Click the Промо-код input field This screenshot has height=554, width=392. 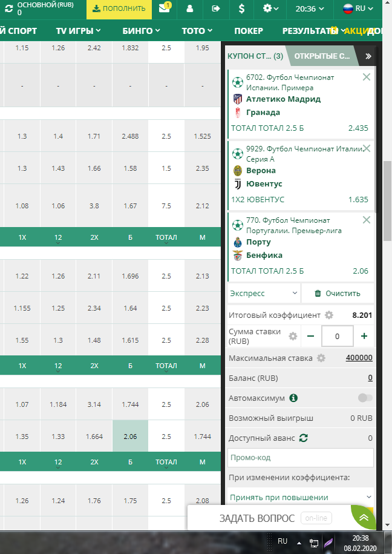tap(301, 457)
